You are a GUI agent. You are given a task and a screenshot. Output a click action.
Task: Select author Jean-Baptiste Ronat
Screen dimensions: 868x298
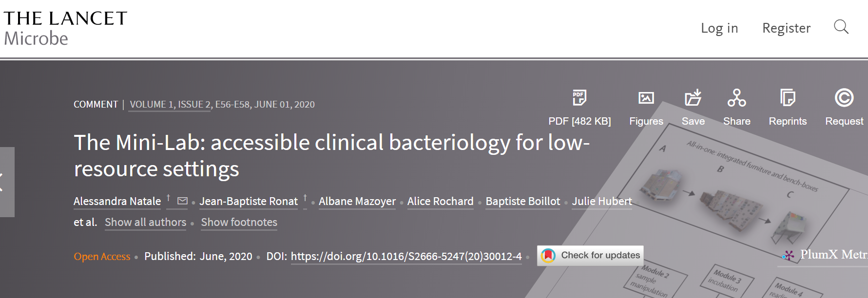pos(249,202)
